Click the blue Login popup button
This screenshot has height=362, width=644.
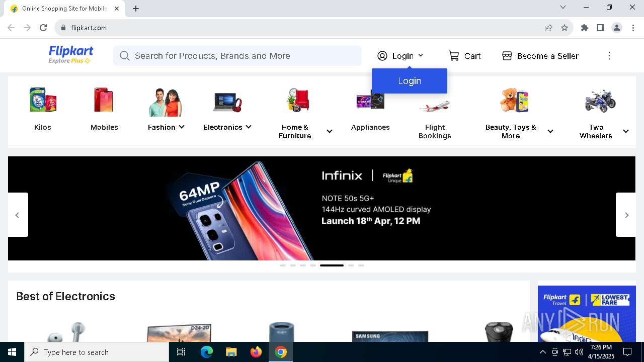[x=410, y=81]
